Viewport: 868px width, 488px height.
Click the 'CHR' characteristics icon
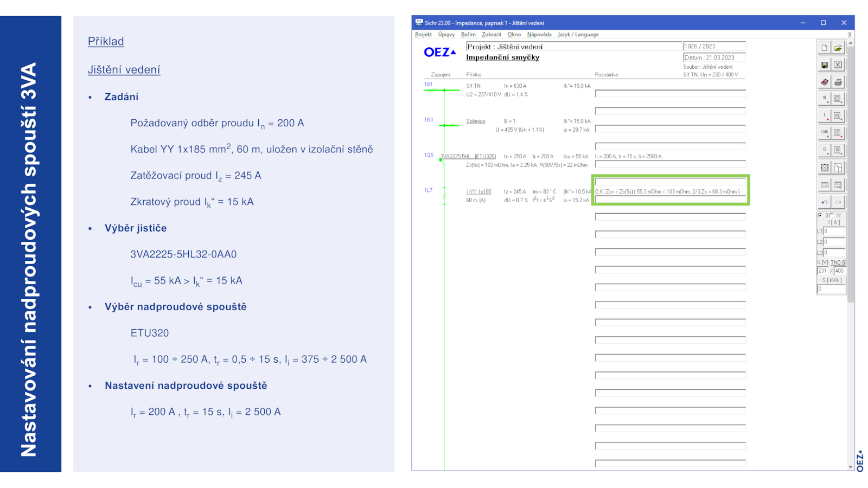[x=824, y=133]
